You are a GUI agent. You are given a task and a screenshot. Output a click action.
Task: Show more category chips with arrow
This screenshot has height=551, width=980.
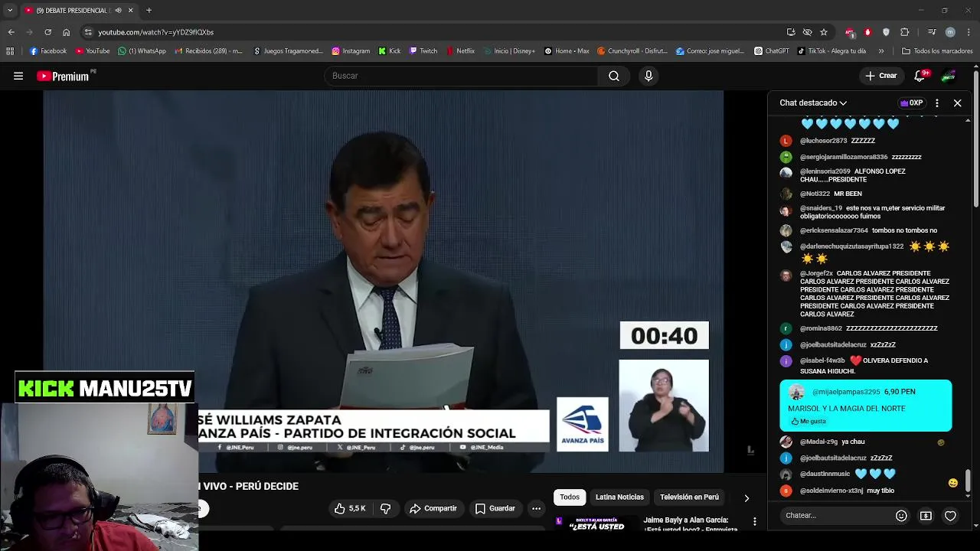coord(746,497)
